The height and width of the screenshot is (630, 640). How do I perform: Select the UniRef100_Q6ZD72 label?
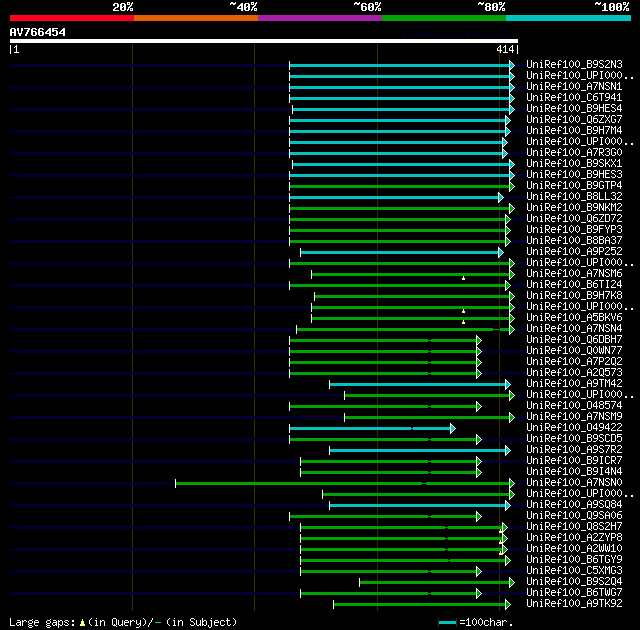(574, 219)
